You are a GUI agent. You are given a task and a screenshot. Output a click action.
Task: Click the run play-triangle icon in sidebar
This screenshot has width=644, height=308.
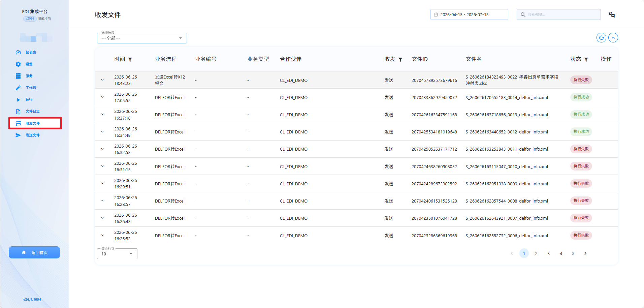coord(19,100)
